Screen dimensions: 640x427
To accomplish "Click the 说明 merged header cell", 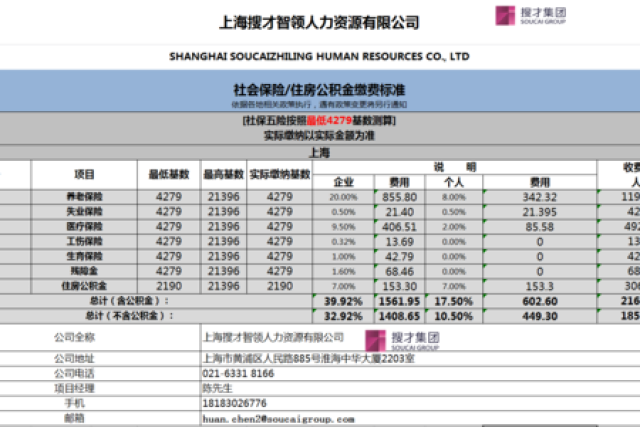I will 454,167.
